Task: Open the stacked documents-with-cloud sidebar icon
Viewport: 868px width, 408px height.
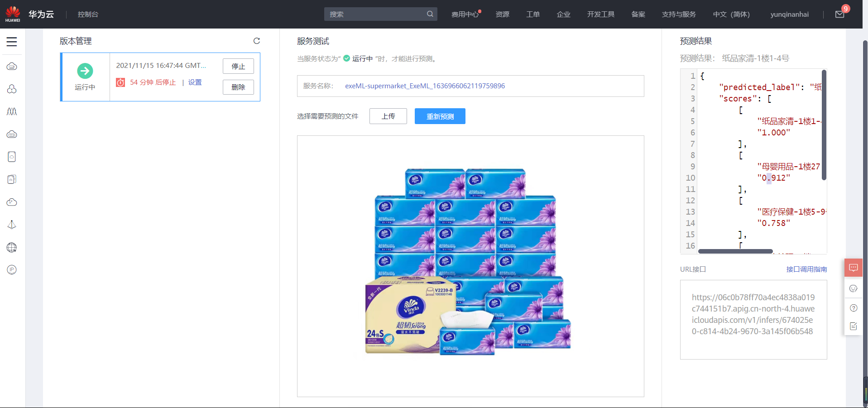Action: tap(12, 179)
